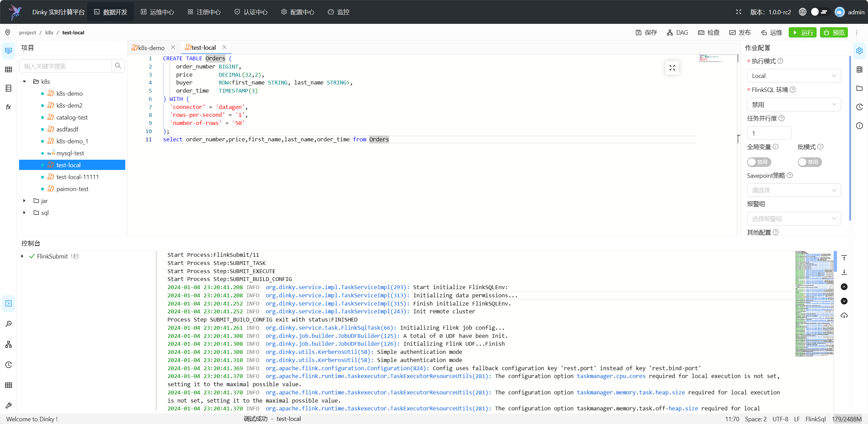Open the 执行模式 Local dropdown
The image size is (868, 424).
click(794, 76)
